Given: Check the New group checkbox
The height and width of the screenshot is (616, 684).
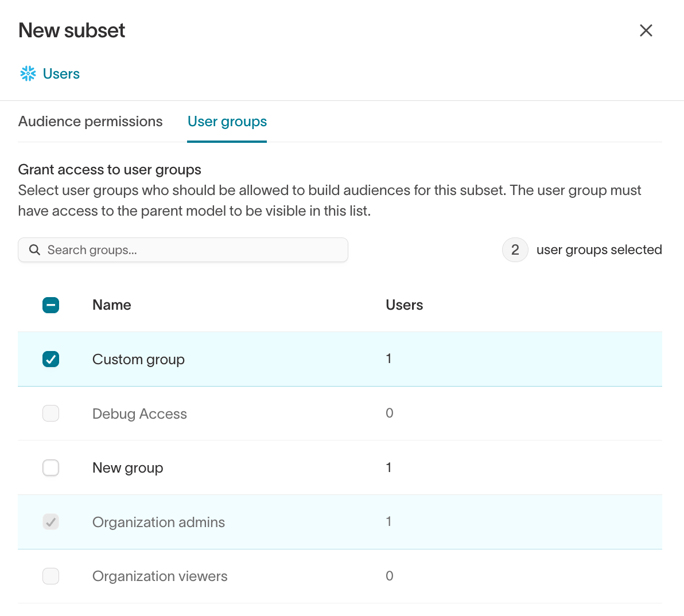Looking at the screenshot, I should pos(50,468).
